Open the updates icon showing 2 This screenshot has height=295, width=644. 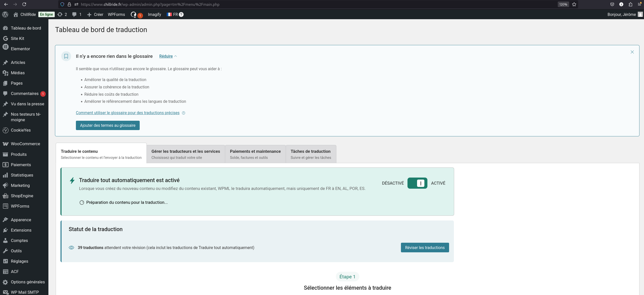point(62,14)
